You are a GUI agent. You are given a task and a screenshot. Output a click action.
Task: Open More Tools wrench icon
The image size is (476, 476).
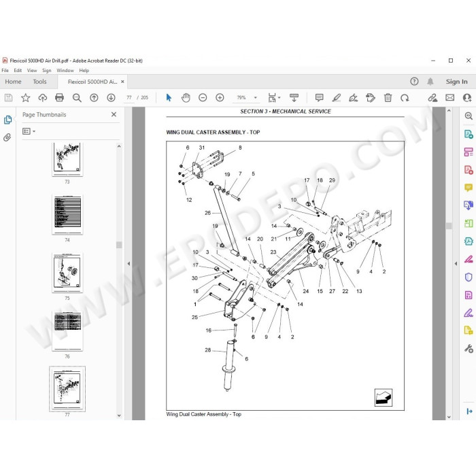coord(469,348)
